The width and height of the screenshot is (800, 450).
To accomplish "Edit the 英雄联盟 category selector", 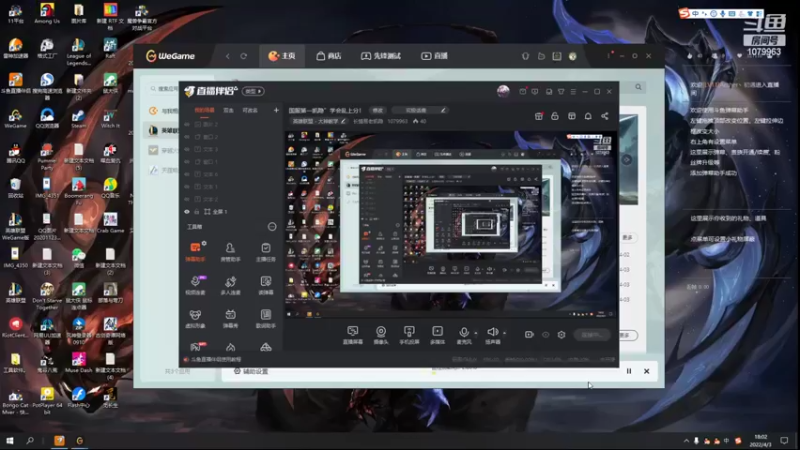I will pos(319,121).
